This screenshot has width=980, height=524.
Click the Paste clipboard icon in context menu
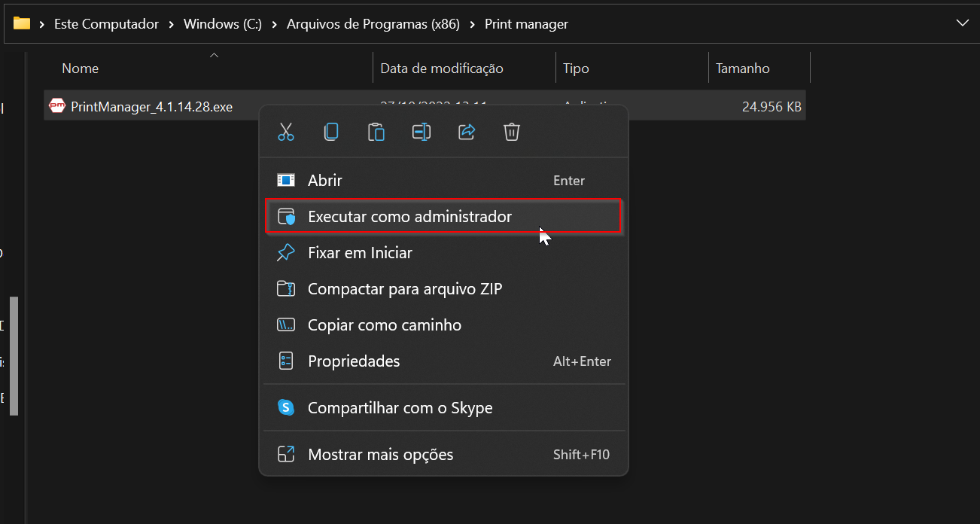pos(376,132)
